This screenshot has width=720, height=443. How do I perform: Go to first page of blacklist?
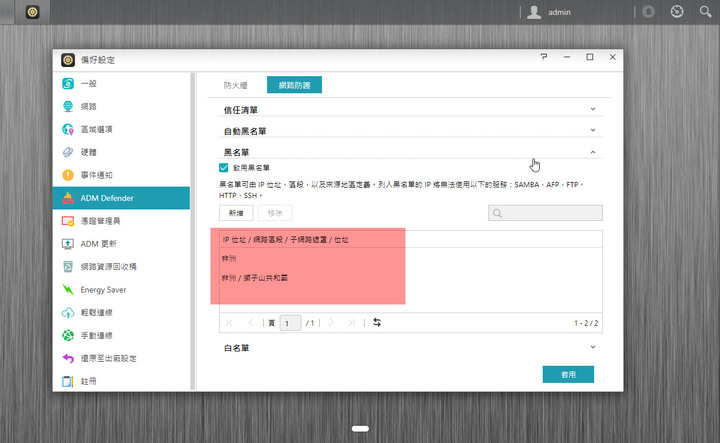229,323
